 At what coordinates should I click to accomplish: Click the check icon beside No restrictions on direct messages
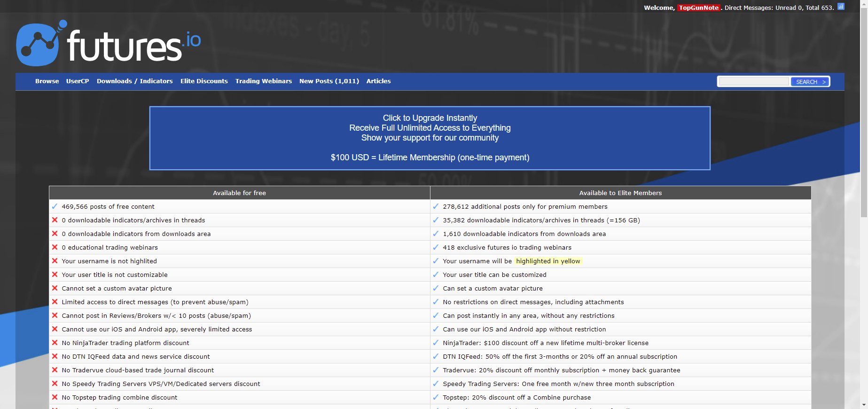point(436,302)
